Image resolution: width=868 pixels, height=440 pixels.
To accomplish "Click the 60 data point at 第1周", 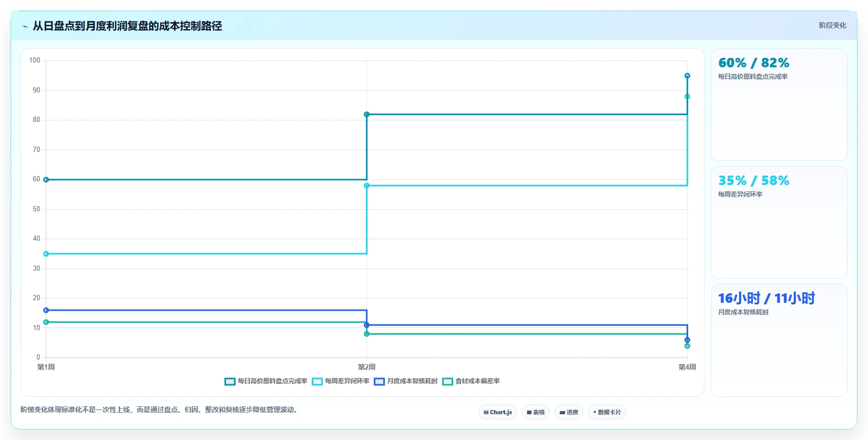I will 46,180.
